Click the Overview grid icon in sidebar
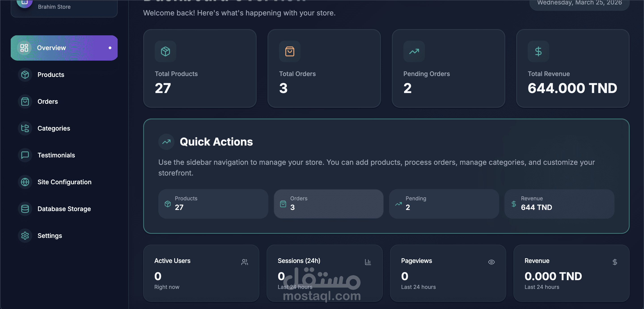 click(x=24, y=48)
